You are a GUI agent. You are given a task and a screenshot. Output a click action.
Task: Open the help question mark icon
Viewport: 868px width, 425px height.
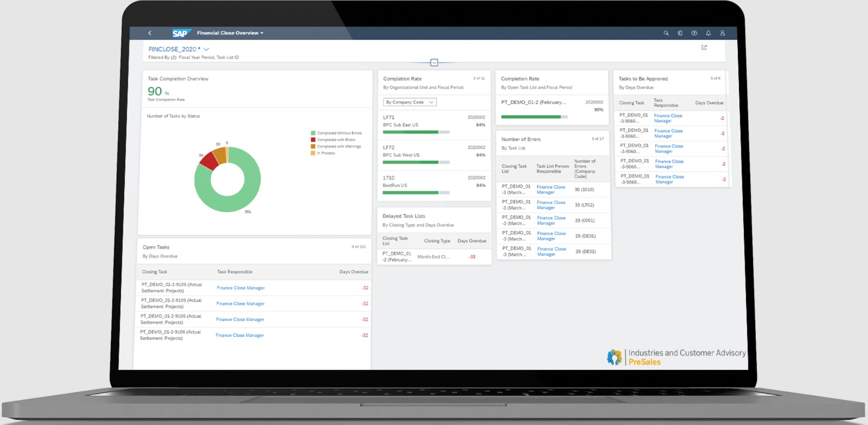tap(694, 33)
